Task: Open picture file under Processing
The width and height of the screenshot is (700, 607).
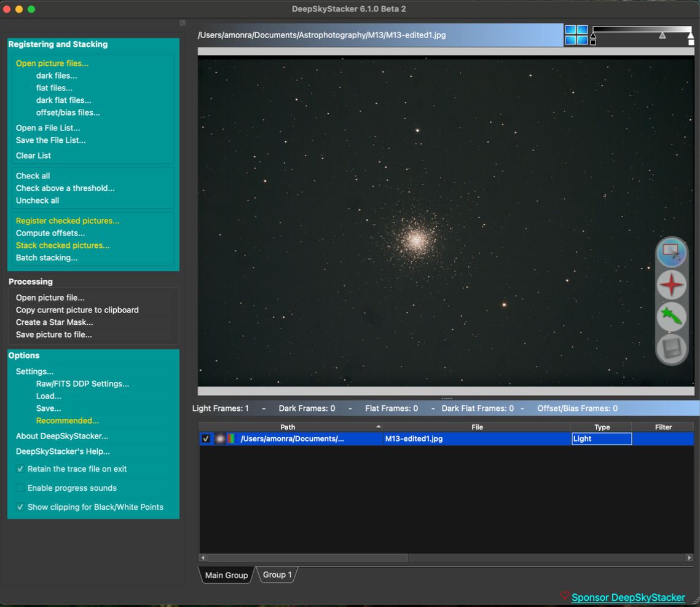Action: coord(50,298)
